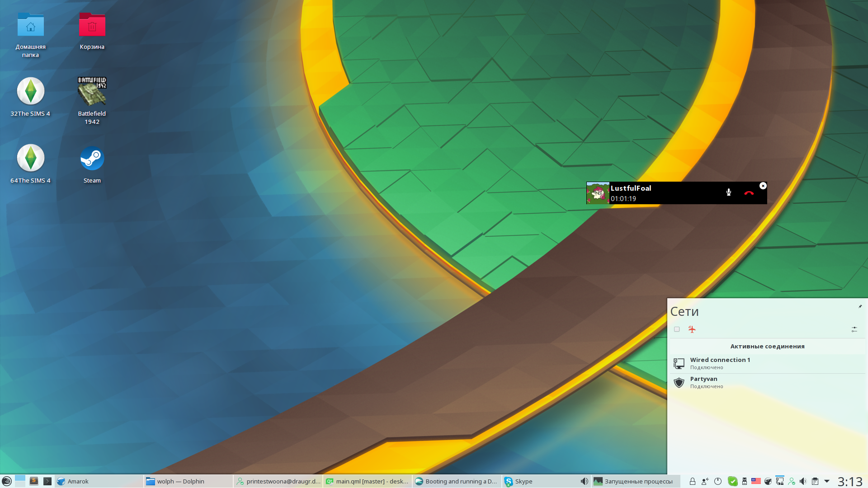Open Amarok wolf tray icon
Screen dimensions: 868x488
[x=768, y=482]
